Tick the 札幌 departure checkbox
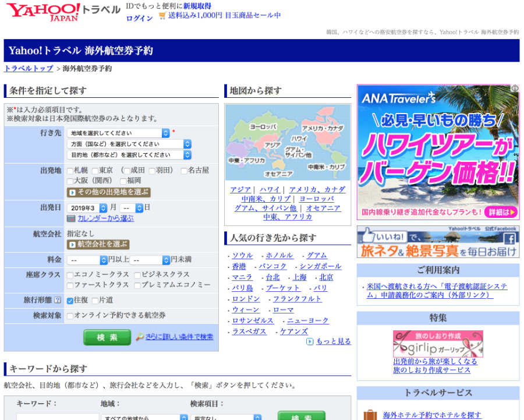Image resolution: width=524 pixels, height=420 pixels. coord(70,171)
